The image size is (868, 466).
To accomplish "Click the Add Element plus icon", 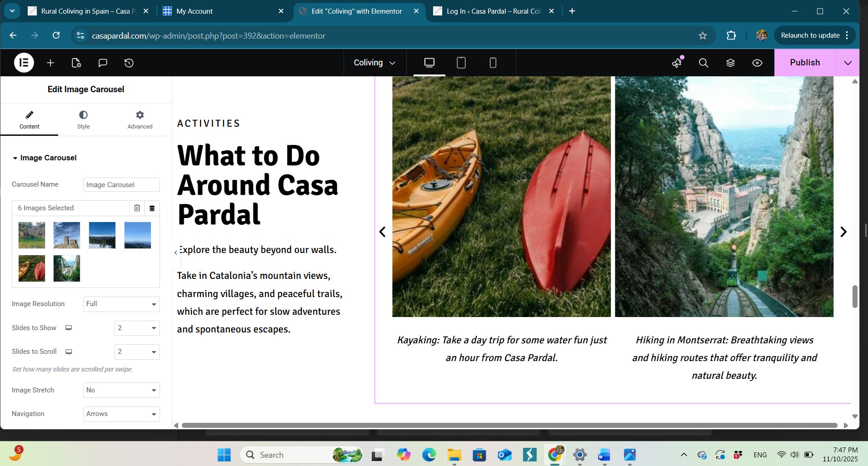I will tap(50, 63).
